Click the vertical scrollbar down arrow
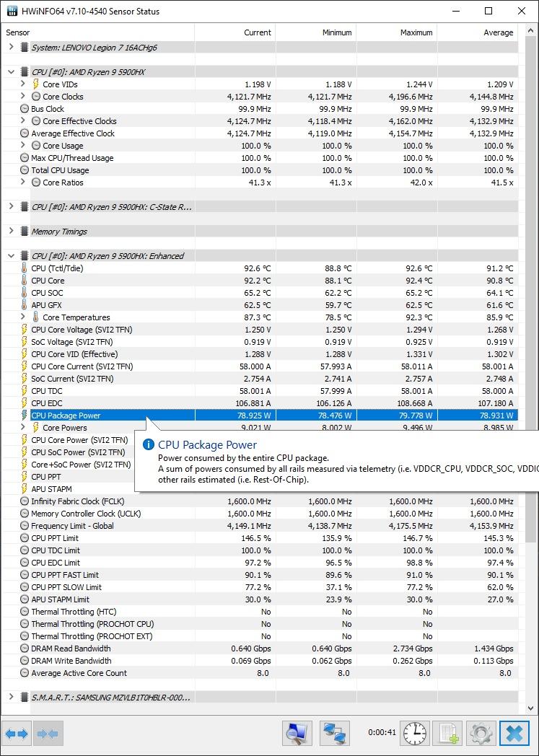539x756 pixels. (x=532, y=709)
